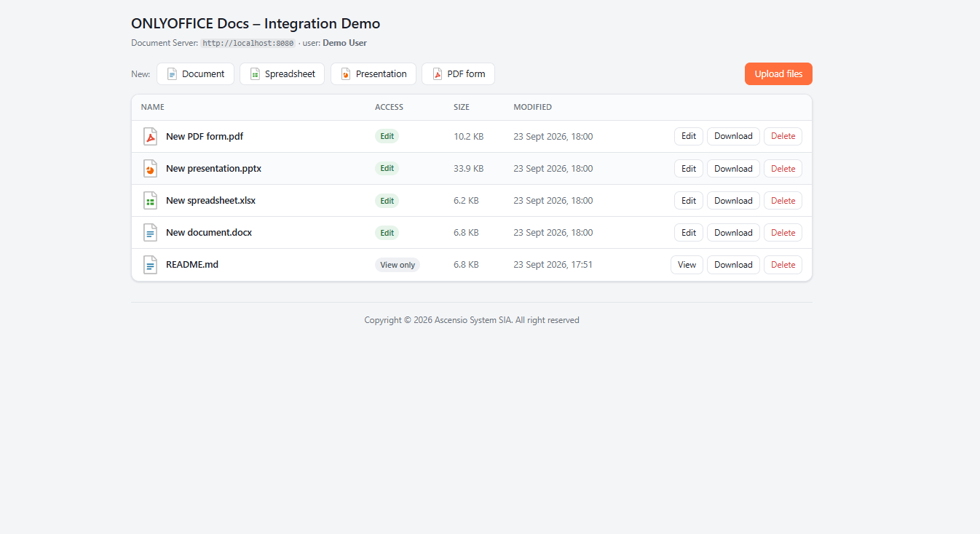Edit New PDF form.pdf
Screen dimensions: 980x534
click(689, 136)
